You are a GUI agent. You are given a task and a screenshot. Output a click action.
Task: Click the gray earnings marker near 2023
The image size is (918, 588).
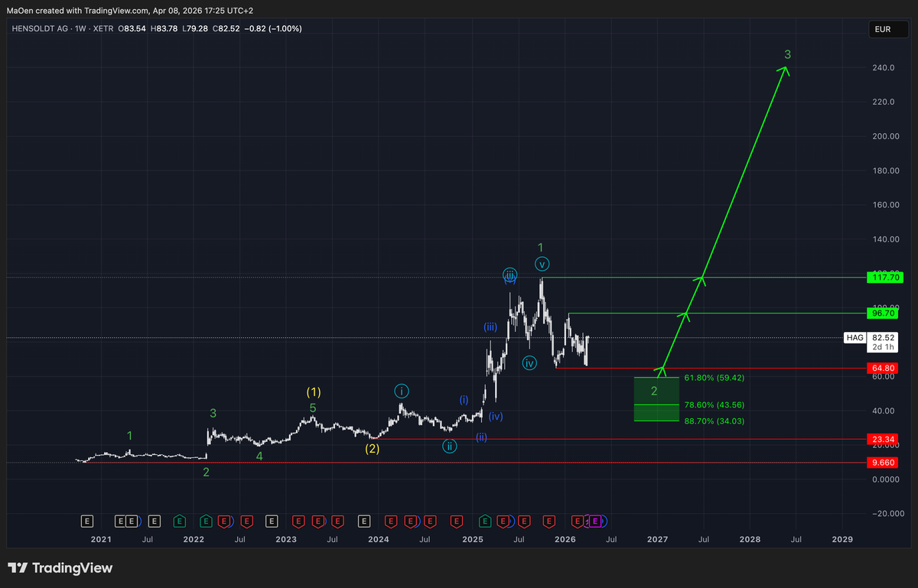point(272,521)
